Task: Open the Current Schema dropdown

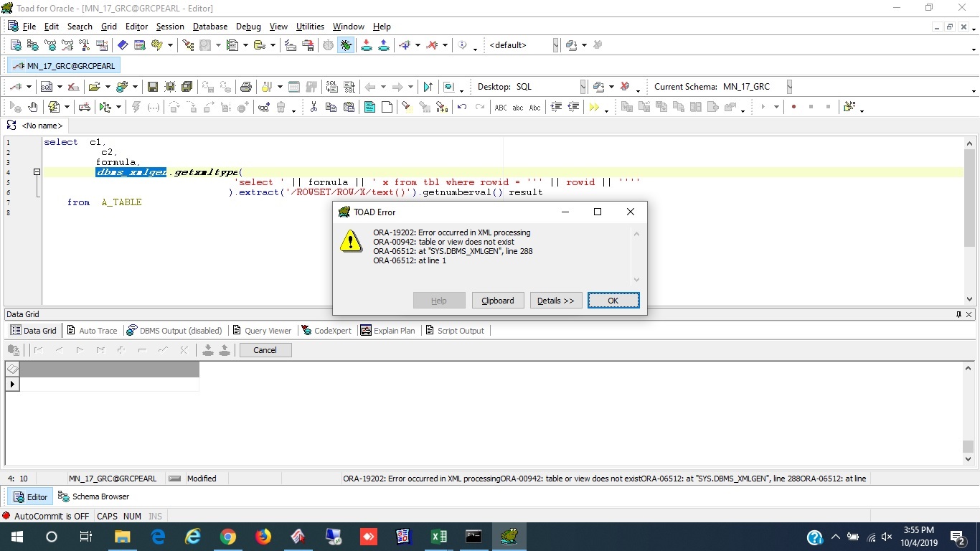Action: [789, 87]
